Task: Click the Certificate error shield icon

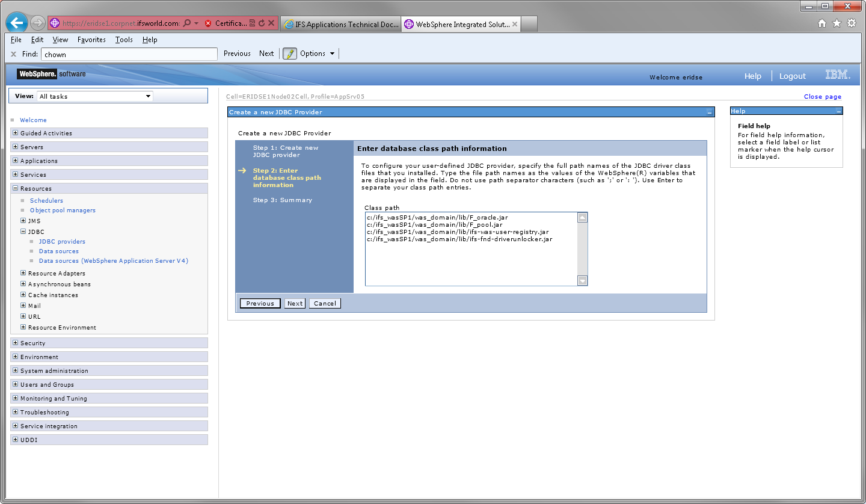Action: point(208,23)
